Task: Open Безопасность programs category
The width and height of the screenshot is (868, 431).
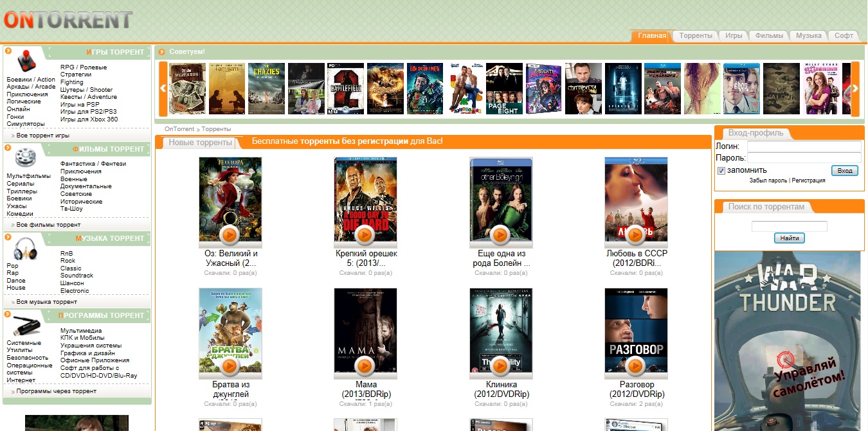Action: pyautogui.click(x=28, y=358)
